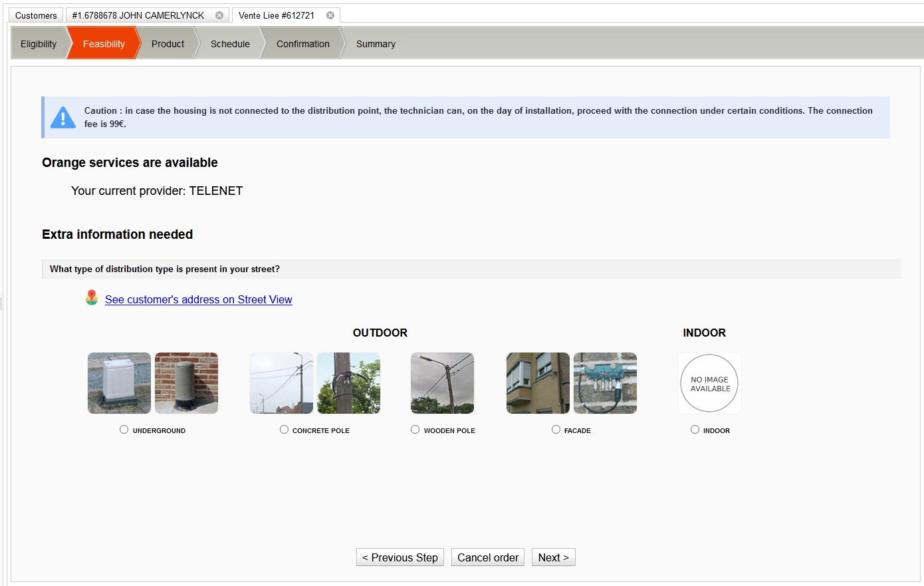Image resolution: width=924 pixels, height=586 pixels.
Task: Select the Concrete Pole radio option
Action: point(284,430)
